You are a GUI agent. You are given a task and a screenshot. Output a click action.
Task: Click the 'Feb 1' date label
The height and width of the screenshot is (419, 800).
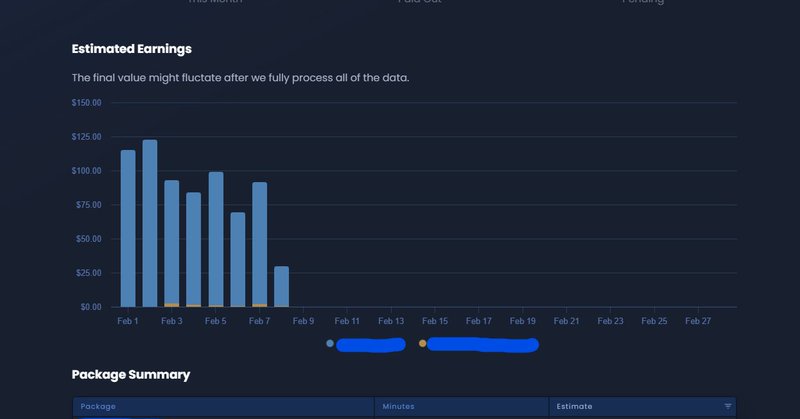(128, 321)
